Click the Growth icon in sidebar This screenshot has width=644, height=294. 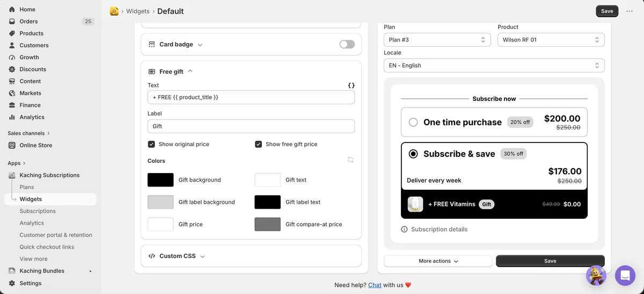tap(12, 57)
